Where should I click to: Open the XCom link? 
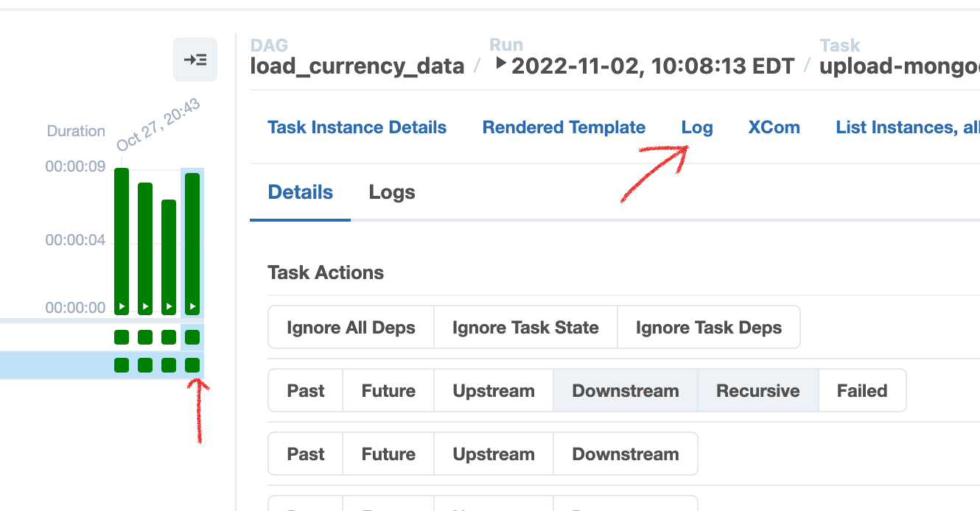(774, 127)
